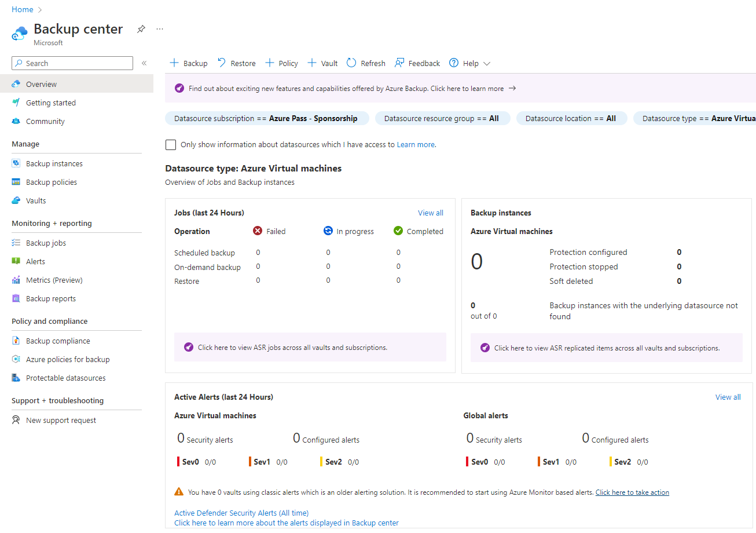Click 'Click here to take action' link
The width and height of the screenshot is (756, 533).
pyautogui.click(x=632, y=492)
